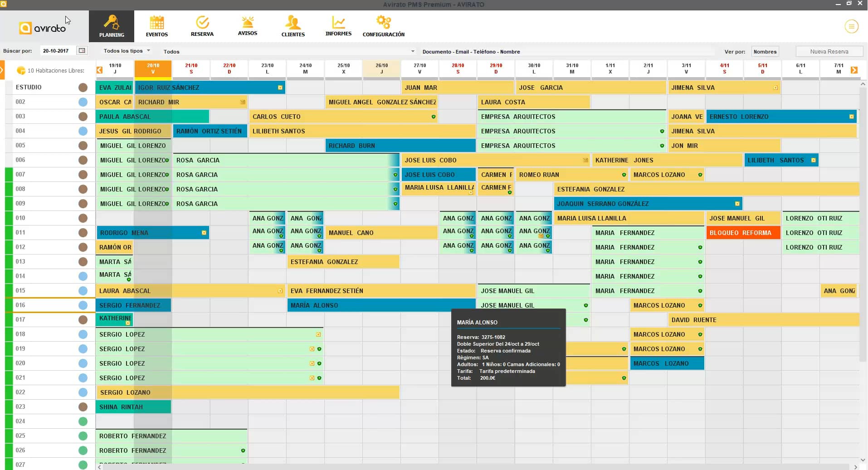Open the Eventos calendar icon
Image resolution: width=868 pixels, height=470 pixels.
(x=157, y=23)
